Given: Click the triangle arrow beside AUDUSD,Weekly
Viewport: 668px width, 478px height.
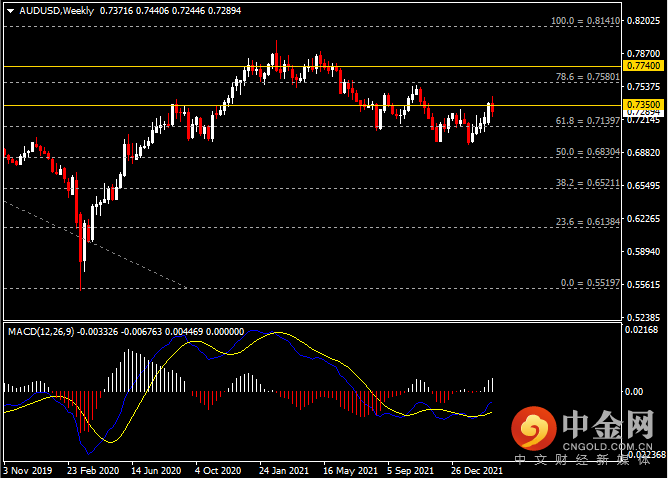Looking at the screenshot, I should point(11,11).
